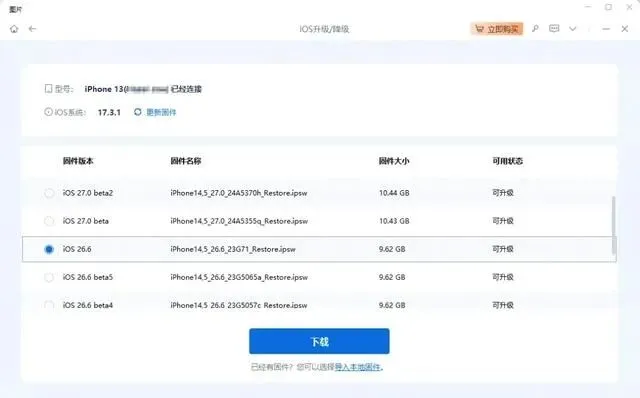The image size is (640, 398).
Task: Click 可升级 status in iOS 27.0 beta2 row
Action: [x=503, y=193]
